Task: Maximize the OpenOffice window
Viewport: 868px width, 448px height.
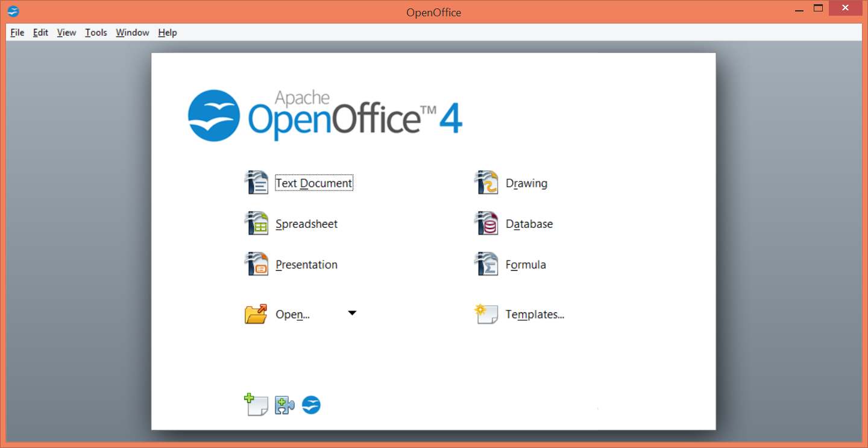Action: click(819, 8)
